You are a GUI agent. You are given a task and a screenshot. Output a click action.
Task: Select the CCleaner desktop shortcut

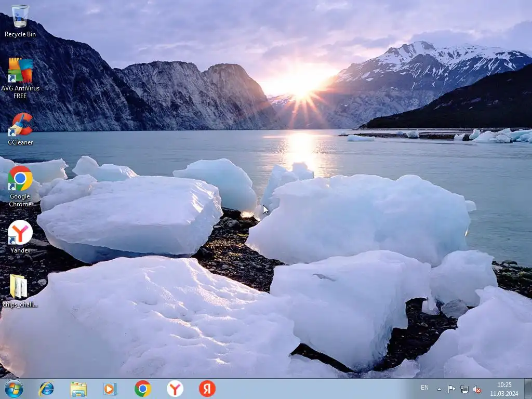coord(20,129)
